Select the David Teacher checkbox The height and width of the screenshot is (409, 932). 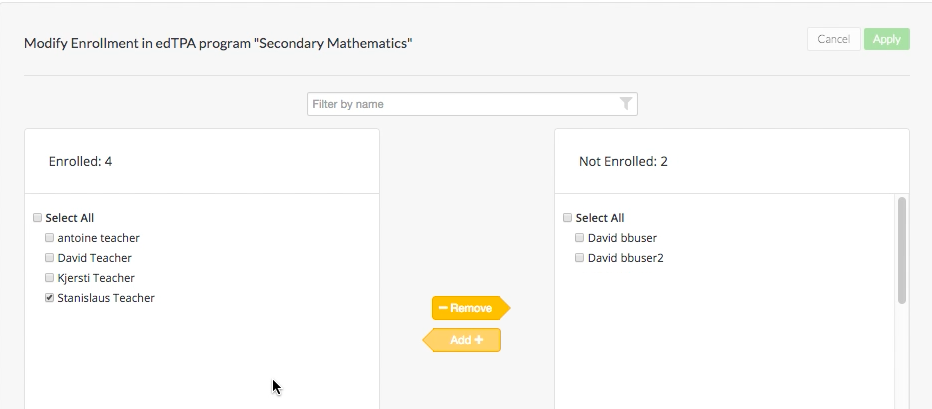[x=50, y=258]
